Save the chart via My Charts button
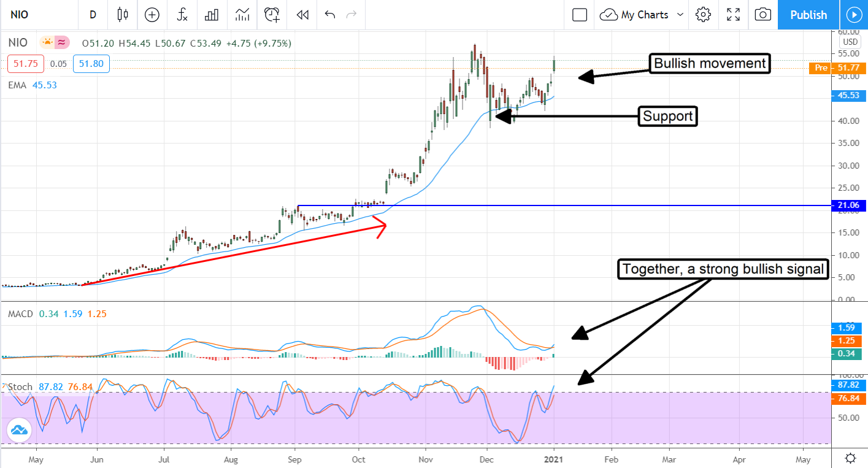Viewport: 868px width, 468px height. coord(634,15)
